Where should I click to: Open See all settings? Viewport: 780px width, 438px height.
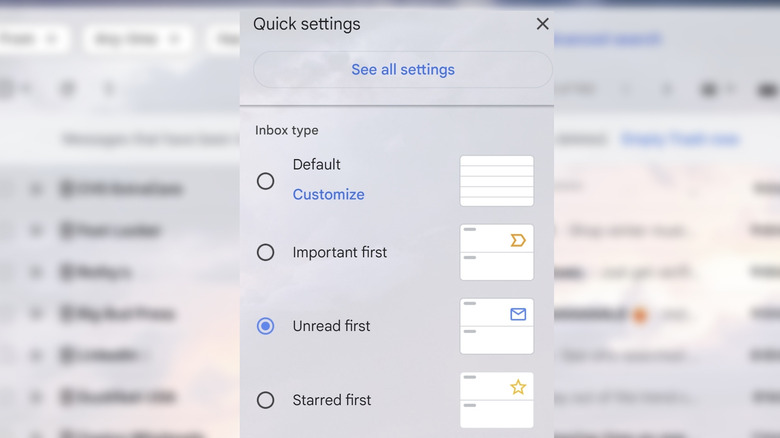(x=402, y=70)
